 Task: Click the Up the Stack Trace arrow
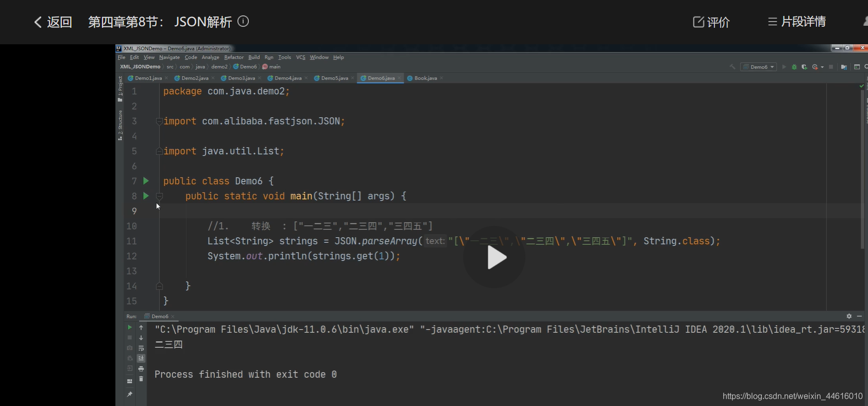coord(141,327)
